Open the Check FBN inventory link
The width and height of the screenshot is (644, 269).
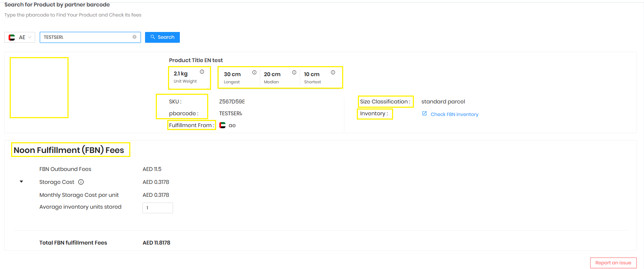pos(454,114)
